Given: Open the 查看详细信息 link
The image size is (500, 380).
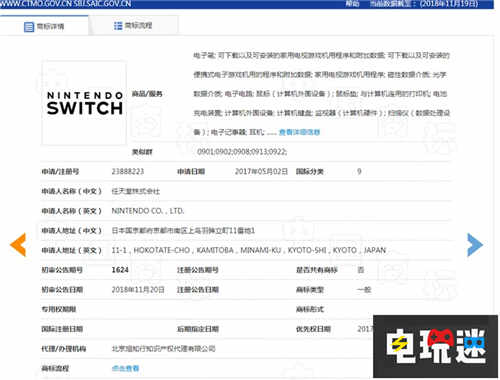Looking at the screenshot, I should coord(299,132).
